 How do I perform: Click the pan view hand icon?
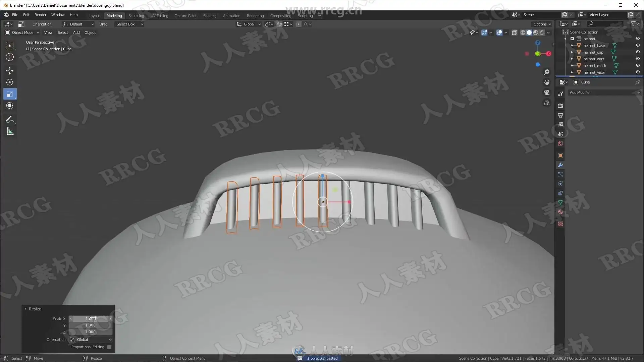tap(547, 82)
